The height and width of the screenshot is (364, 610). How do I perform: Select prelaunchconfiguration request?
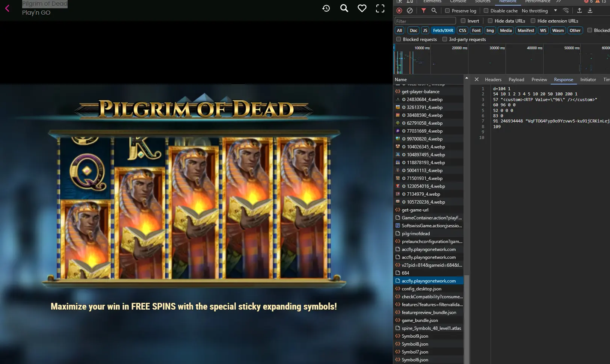(428, 242)
